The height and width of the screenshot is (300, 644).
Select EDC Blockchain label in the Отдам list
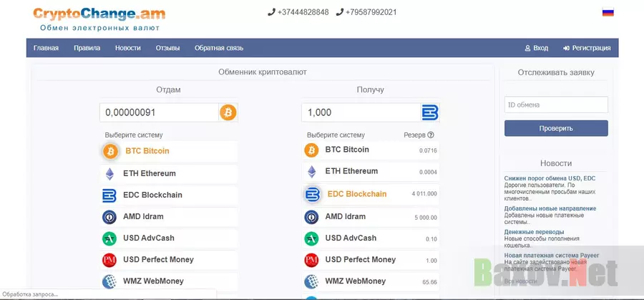pos(153,195)
